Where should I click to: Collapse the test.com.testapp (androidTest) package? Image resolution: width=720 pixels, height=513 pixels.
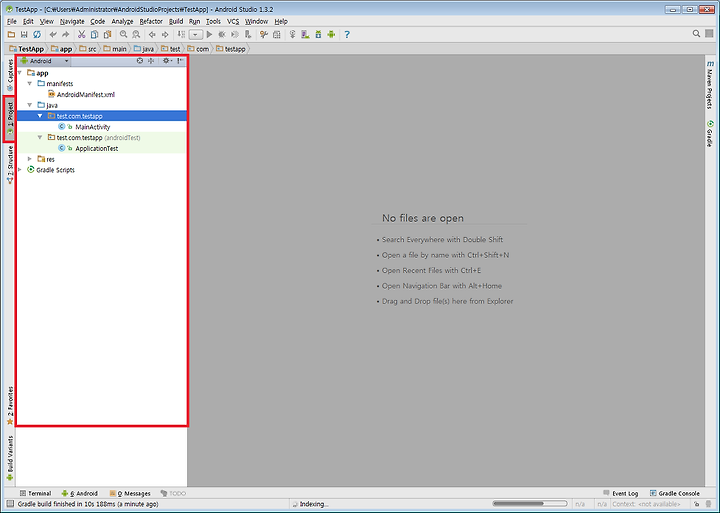point(40,137)
